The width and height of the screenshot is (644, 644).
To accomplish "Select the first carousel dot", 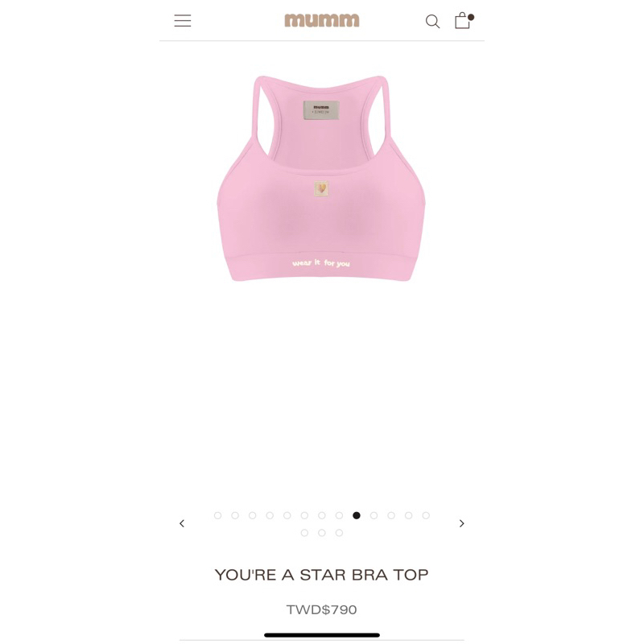I will [x=217, y=515].
